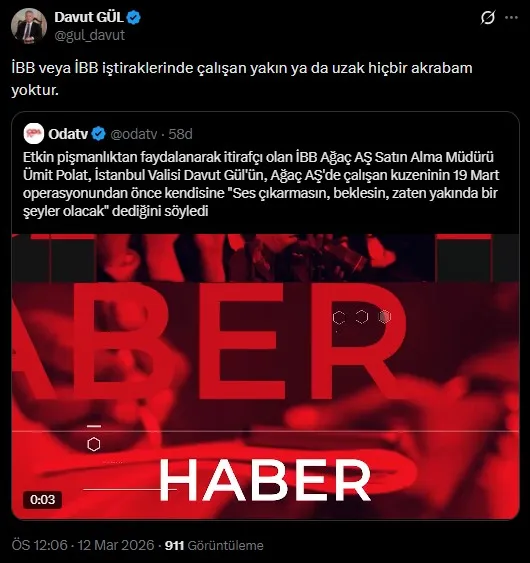This screenshot has width=530, height=563.
Task: Open the three-dot more options menu
Action: click(511, 17)
